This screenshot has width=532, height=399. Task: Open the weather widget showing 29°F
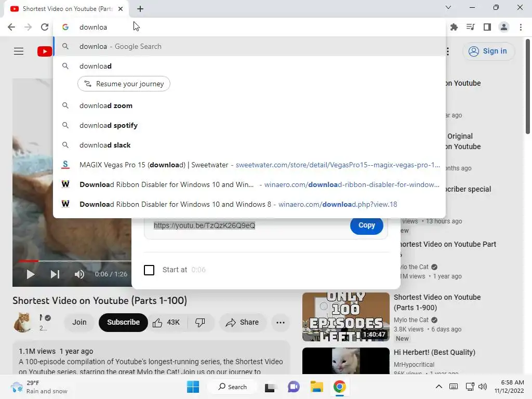click(38, 387)
